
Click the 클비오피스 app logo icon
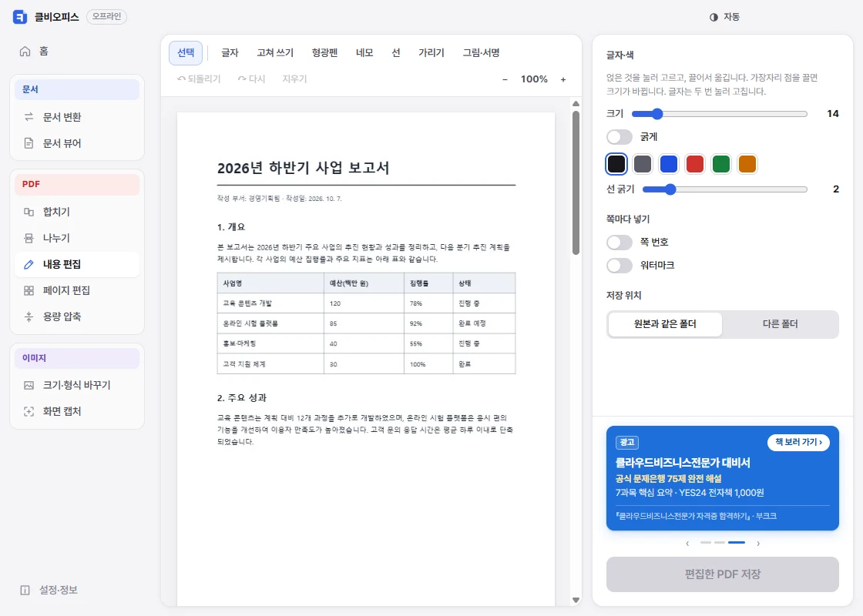tap(20, 17)
